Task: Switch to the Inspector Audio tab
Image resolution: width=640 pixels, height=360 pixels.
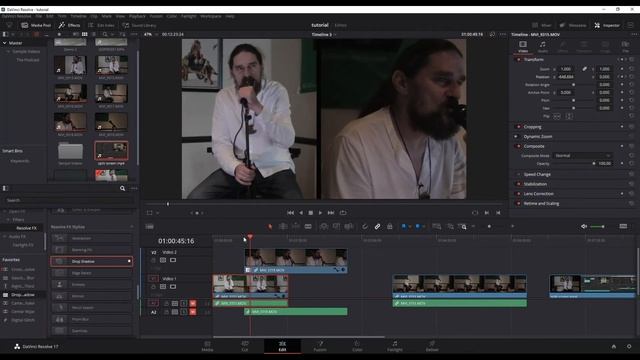Action: coord(542,47)
